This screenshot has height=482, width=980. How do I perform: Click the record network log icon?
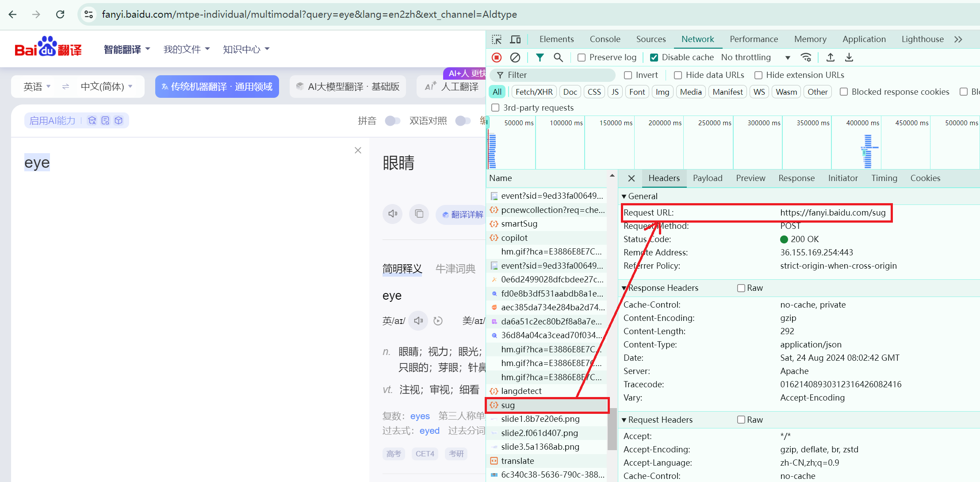click(497, 58)
